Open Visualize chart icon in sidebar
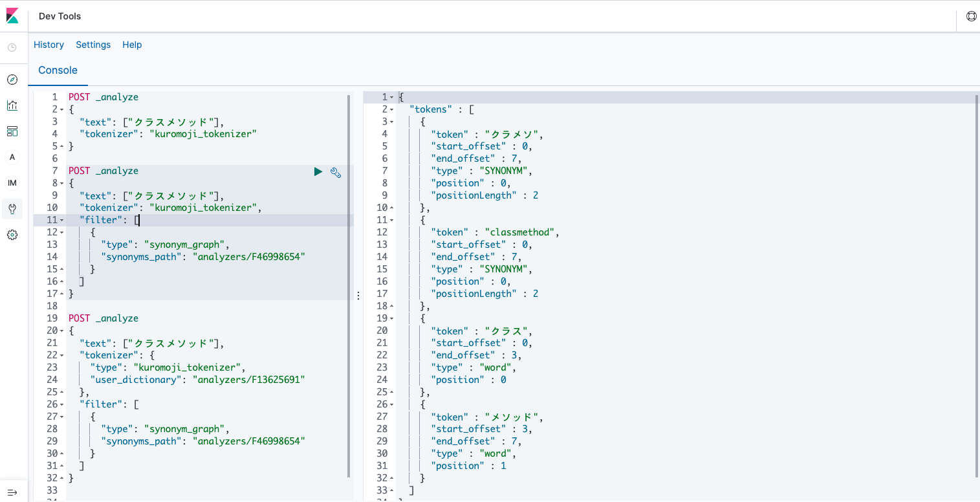 [x=12, y=105]
